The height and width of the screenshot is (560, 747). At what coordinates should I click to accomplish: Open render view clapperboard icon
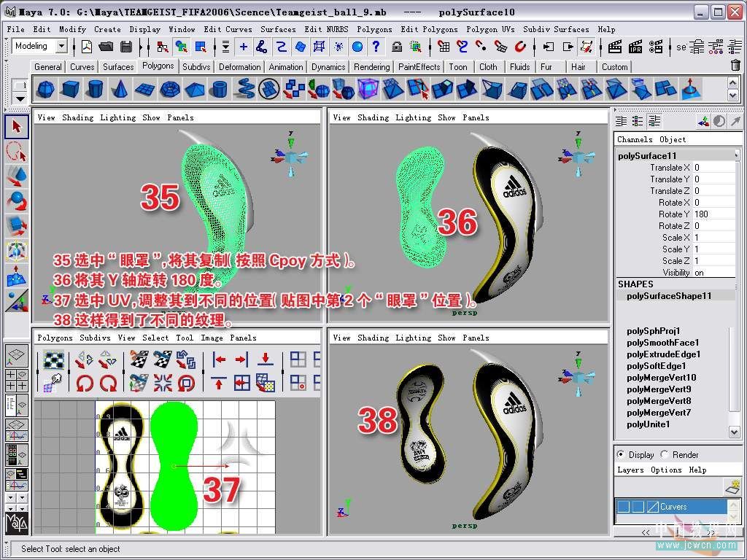(615, 46)
